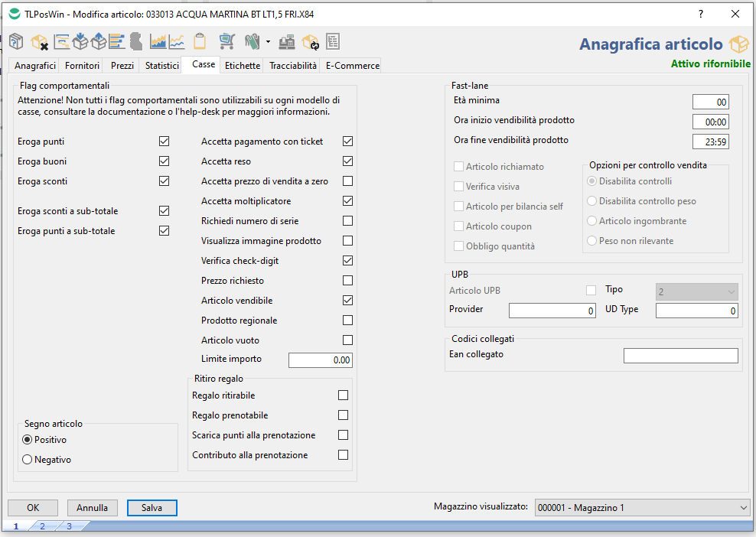Open the statistics area chart icon
The width and height of the screenshot is (756, 537).
click(157, 41)
